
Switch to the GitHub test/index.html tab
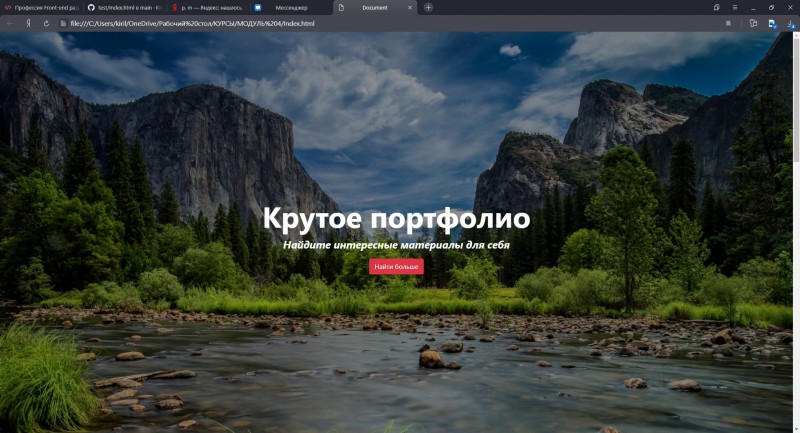click(x=124, y=8)
